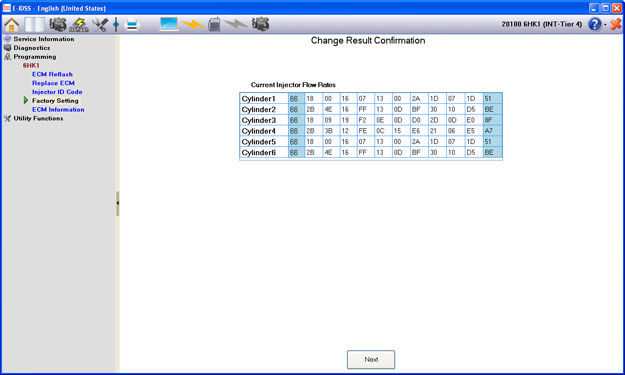Click the laptop computer connection icon
The image size is (625, 375).
tap(169, 24)
